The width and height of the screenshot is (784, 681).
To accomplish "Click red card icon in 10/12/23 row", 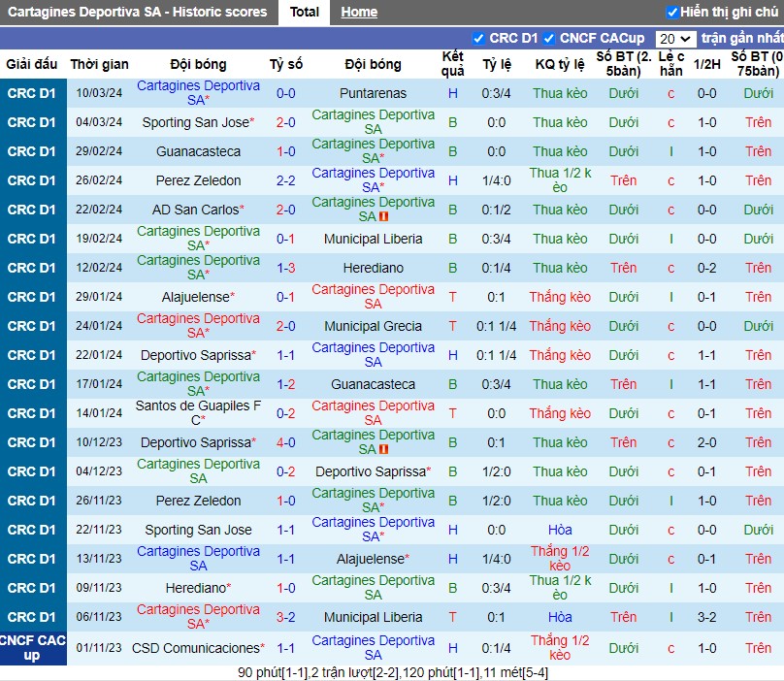I will [384, 449].
